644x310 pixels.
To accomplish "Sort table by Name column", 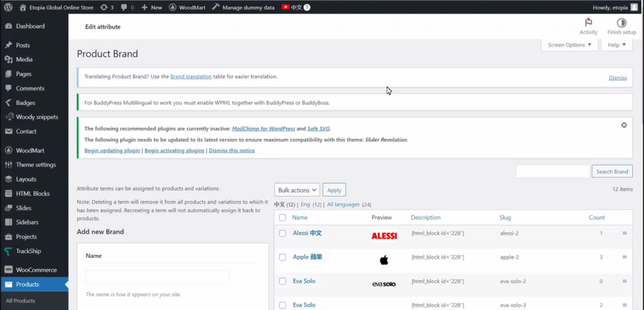I will [300, 218].
